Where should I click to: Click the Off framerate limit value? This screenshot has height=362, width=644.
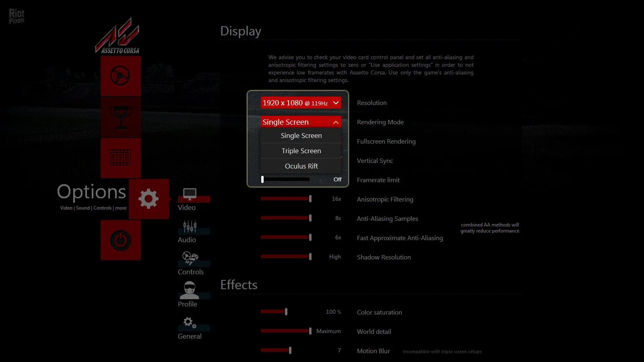coord(337,179)
